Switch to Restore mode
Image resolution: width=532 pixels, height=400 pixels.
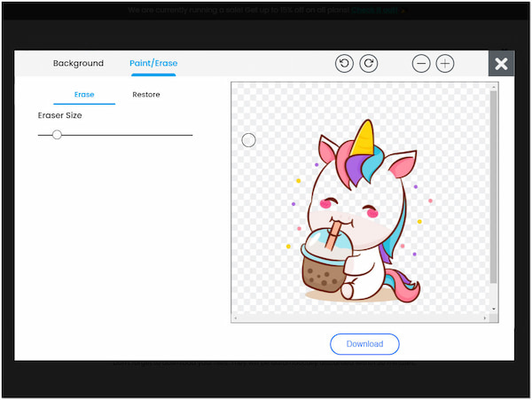(x=146, y=95)
